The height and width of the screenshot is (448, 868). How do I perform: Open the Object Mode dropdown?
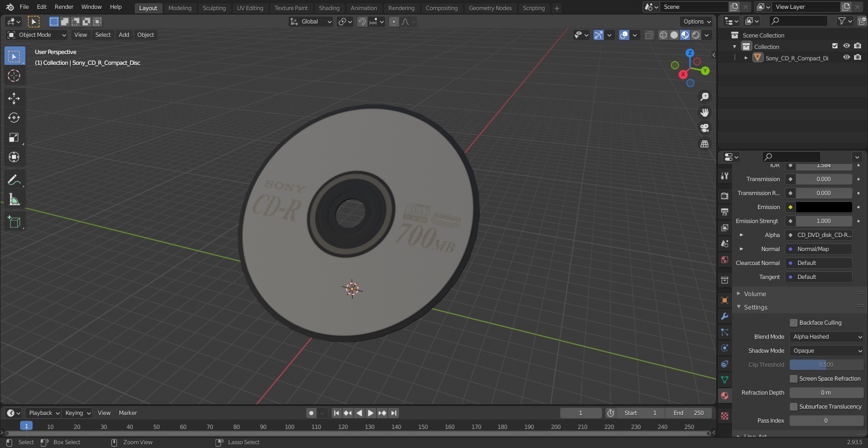(x=37, y=35)
